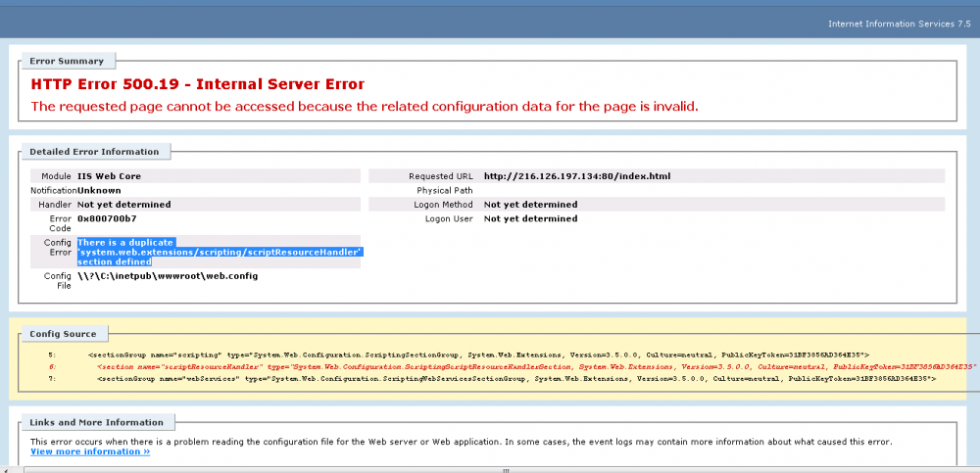980x473 pixels.
Task: Click the Notification value Unknown
Action: tap(99, 190)
